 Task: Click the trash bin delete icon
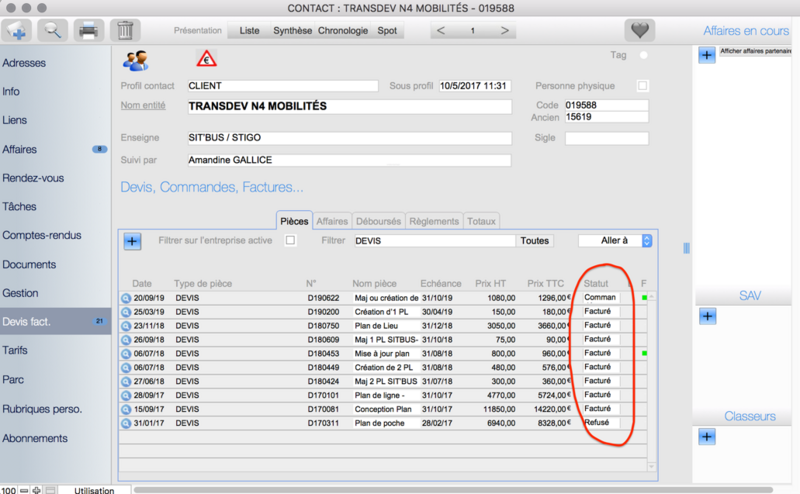[124, 30]
